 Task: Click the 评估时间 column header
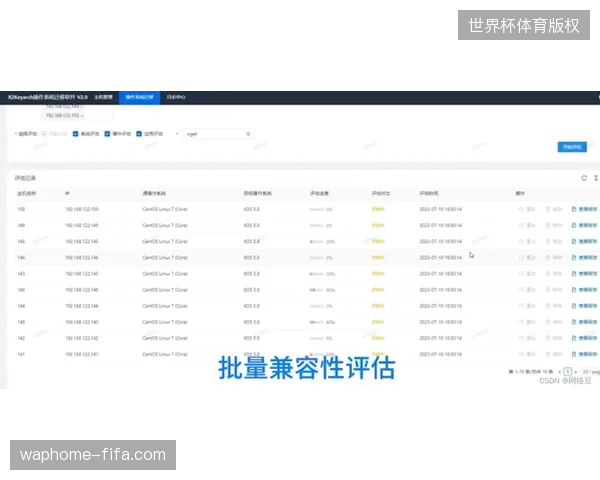point(429,193)
